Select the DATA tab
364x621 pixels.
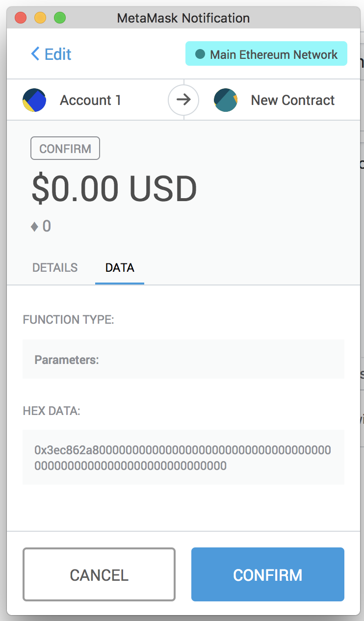tap(120, 268)
